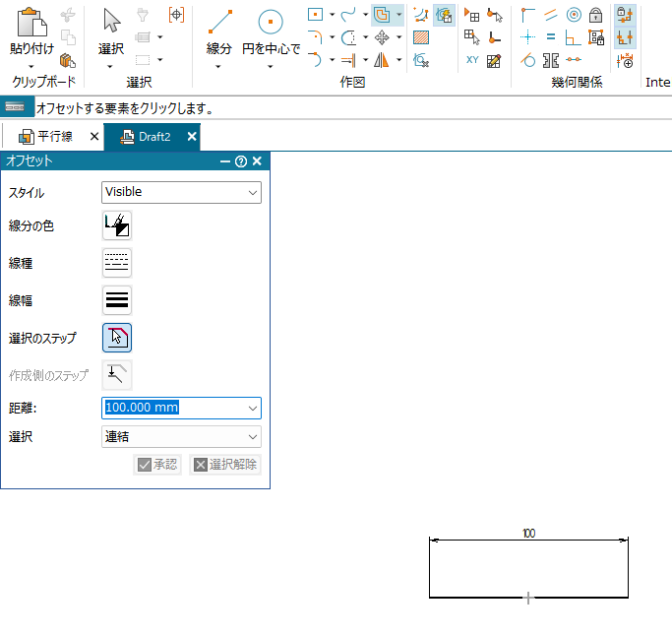Open the 線分の色 line color picker
The image size is (672, 637).
tap(117, 225)
